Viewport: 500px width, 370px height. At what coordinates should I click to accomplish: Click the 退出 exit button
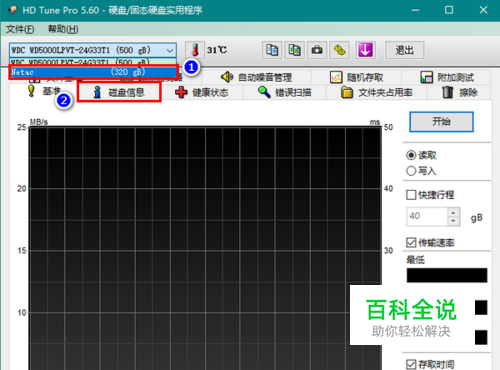405,50
